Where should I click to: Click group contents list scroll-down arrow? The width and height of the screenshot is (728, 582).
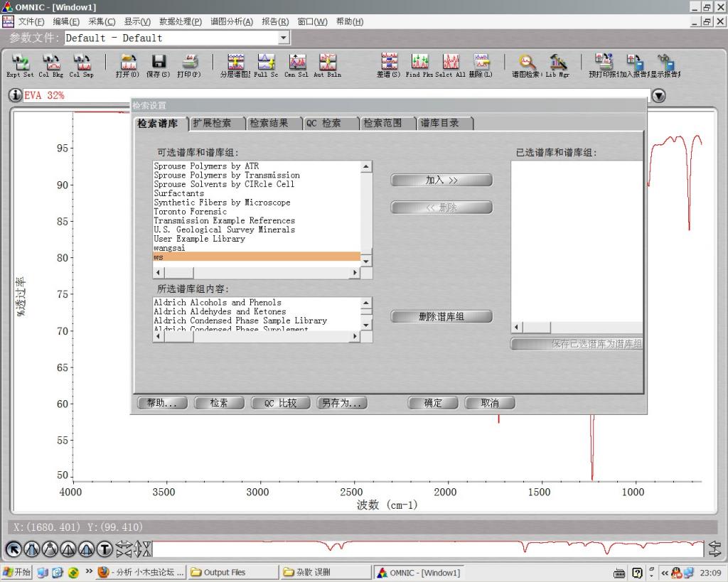pos(366,325)
